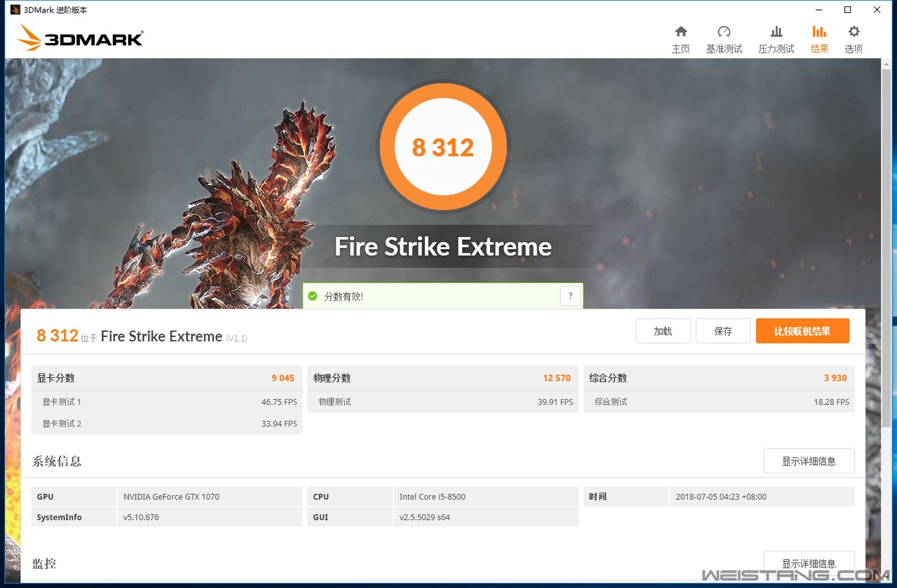Open the 基准测试 benchmarks gauge icon
This screenshot has width=897, height=588.
pos(724,32)
